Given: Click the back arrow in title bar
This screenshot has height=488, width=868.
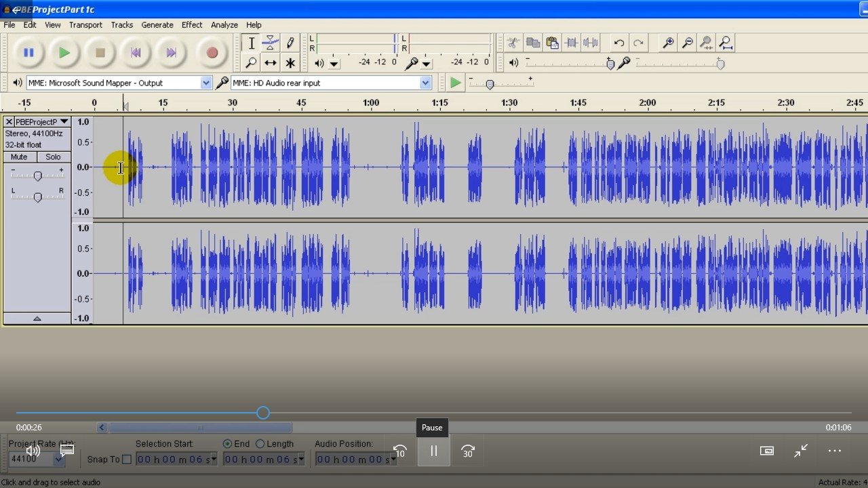Looking at the screenshot, I should 16,9.
